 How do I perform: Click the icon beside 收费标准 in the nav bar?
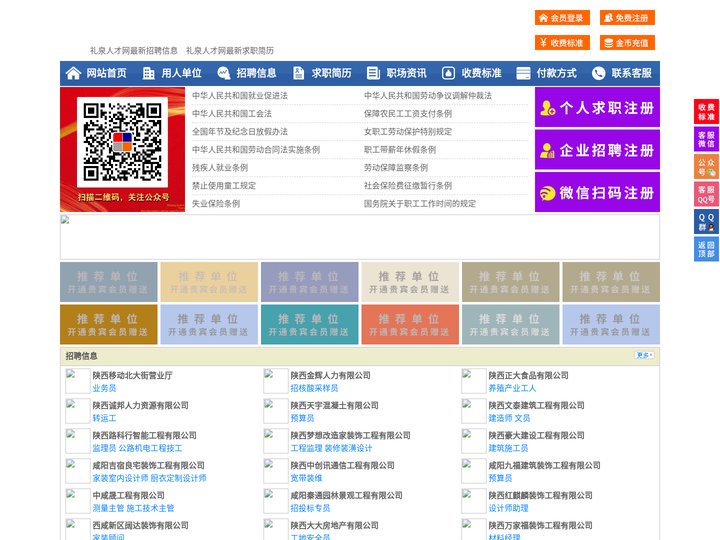[448, 73]
